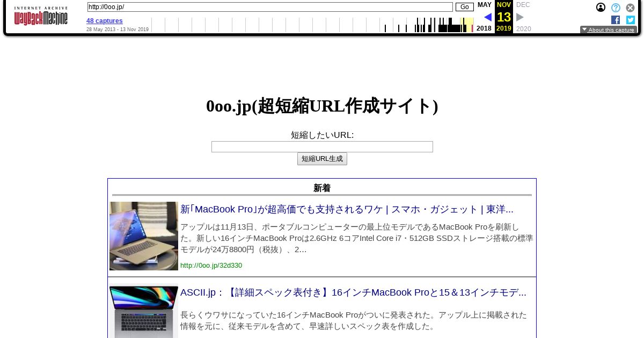Click the grayed 2020 year label
644x338 pixels.
click(x=524, y=29)
